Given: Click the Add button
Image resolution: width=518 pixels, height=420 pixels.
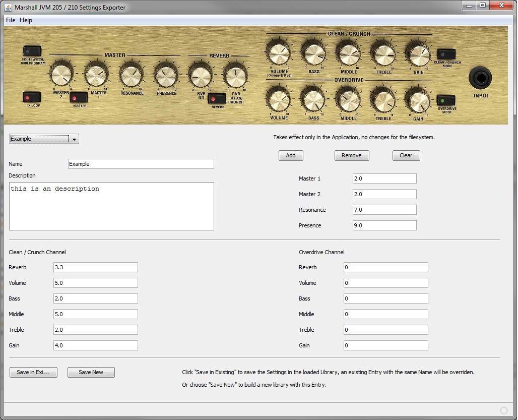Looking at the screenshot, I should point(291,155).
